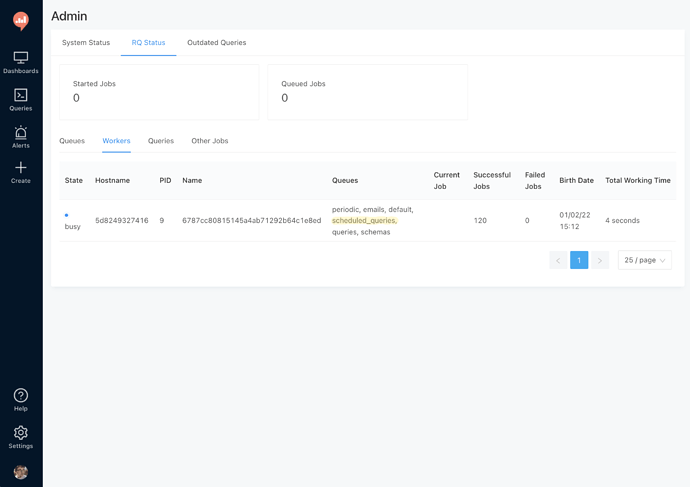690x487 pixels.
Task: Click worker name 6787cc80815145a4ab71292b64c1e8ed
Action: (252, 220)
